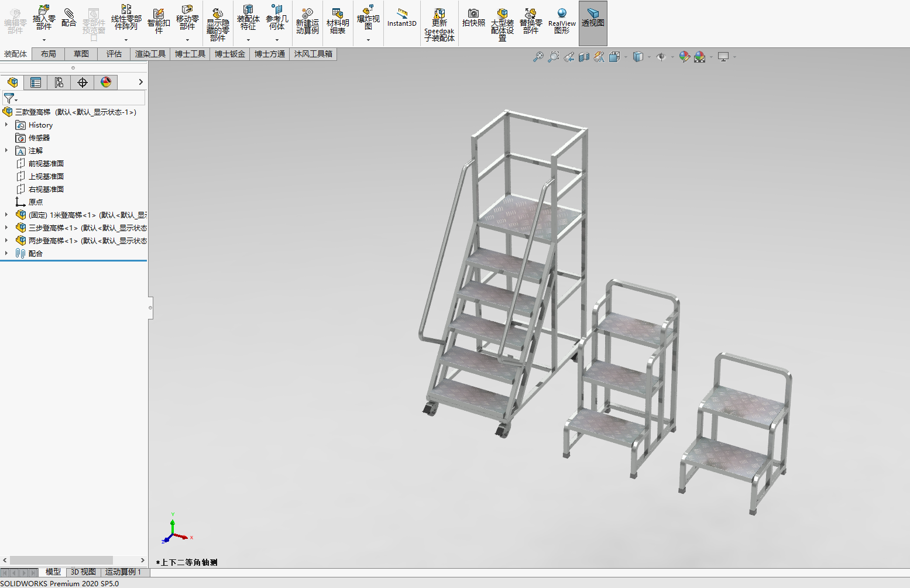Screen dimensions: 910x588
Task: Open Insert Components dropdown arrow
Action: click(44, 40)
